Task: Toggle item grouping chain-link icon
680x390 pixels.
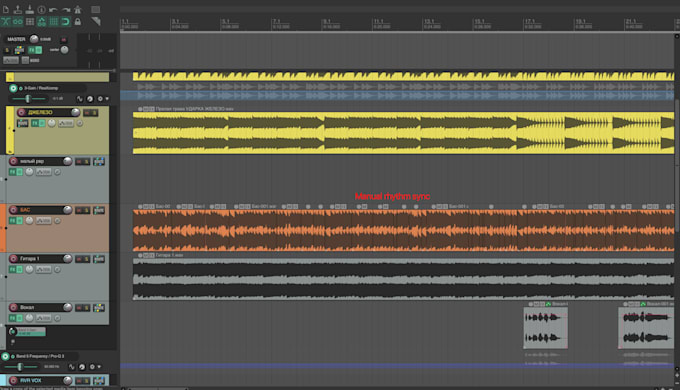Action: tap(18, 21)
